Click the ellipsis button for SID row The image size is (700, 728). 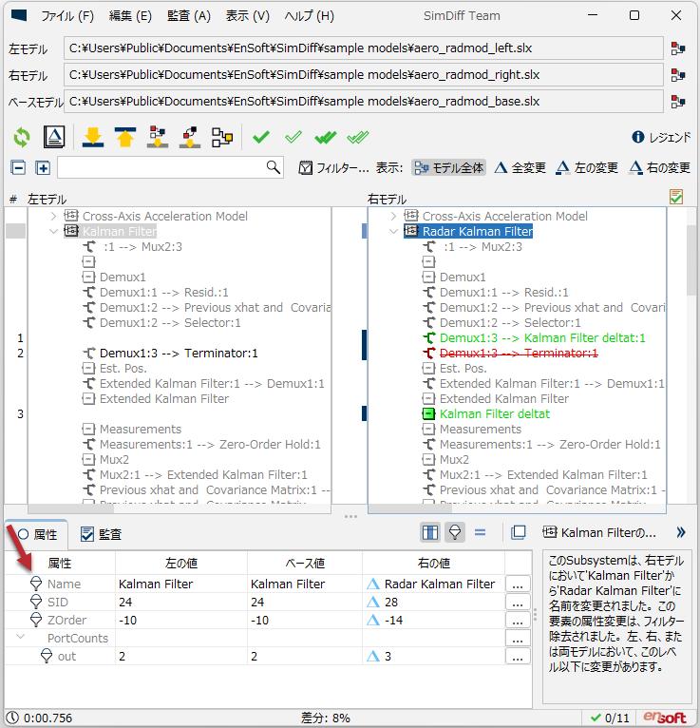point(518,603)
